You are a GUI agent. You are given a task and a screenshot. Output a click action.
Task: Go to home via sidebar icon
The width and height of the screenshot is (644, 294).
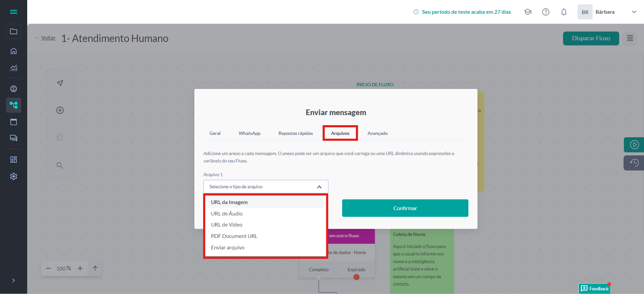click(x=13, y=51)
